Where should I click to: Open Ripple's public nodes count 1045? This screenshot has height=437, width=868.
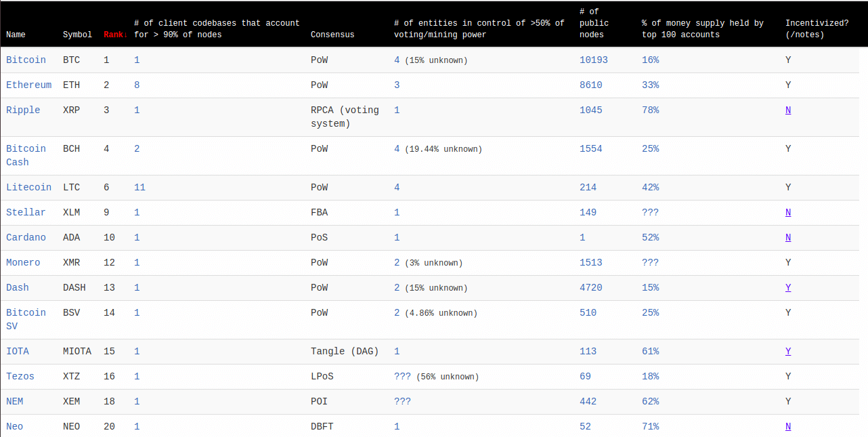(x=591, y=110)
